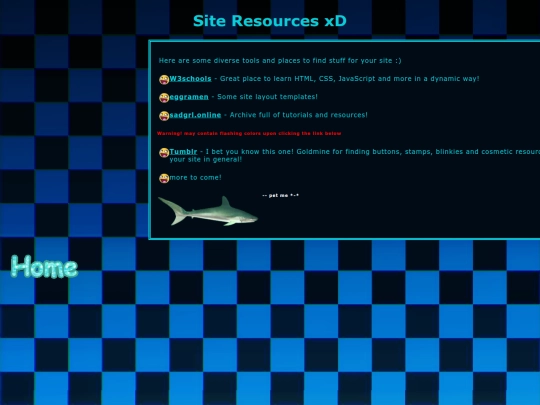Open the Tumblr link
Image resolution: width=540 pixels, height=405 pixels.
183,152
